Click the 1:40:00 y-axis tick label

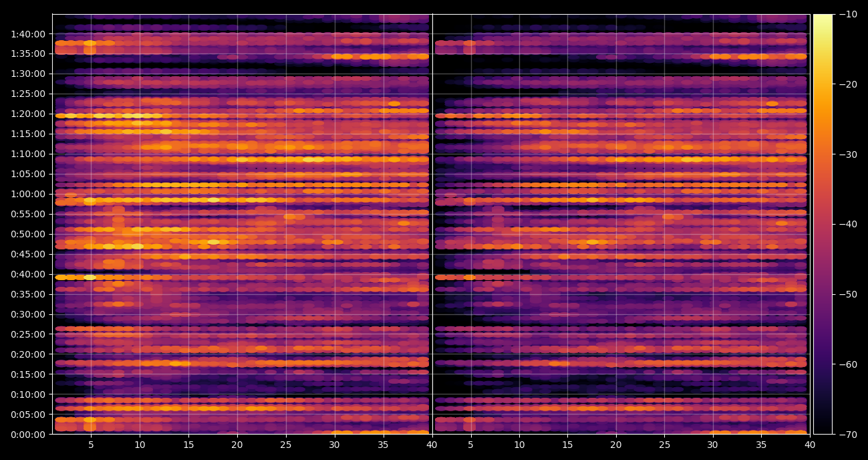(29, 34)
